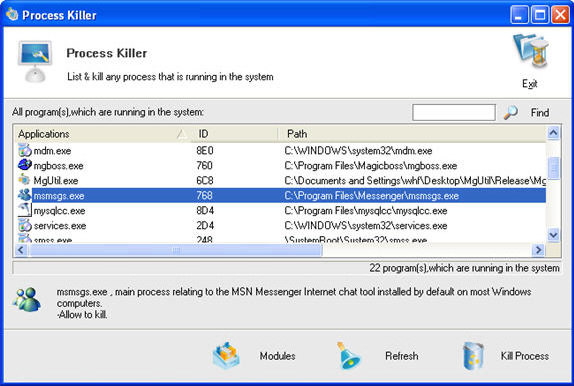This screenshot has width=574, height=386.
Task: Select the services.exe row
Action: point(280,226)
